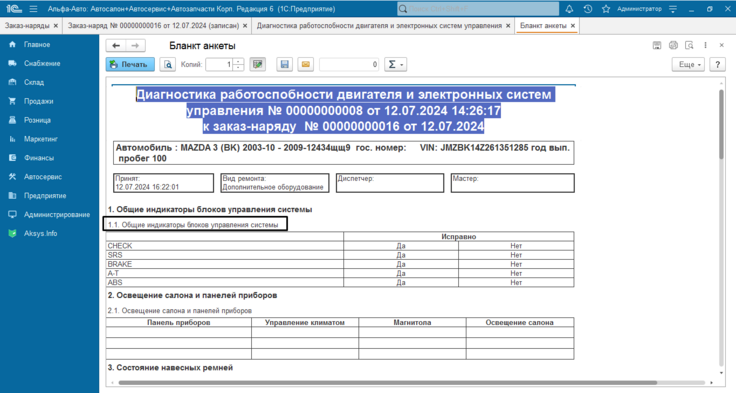Switch to Диагностика работоспобности двигателя tab
Screen dimensions: 736x393
point(379,26)
